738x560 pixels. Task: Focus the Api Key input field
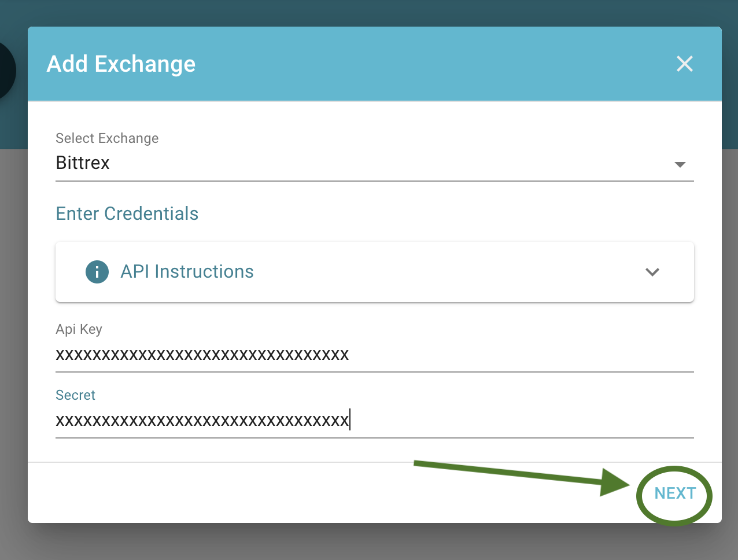pos(375,355)
